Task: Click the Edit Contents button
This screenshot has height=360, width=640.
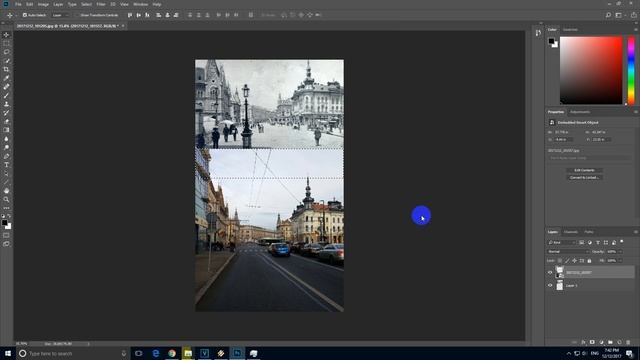Action: [584, 170]
